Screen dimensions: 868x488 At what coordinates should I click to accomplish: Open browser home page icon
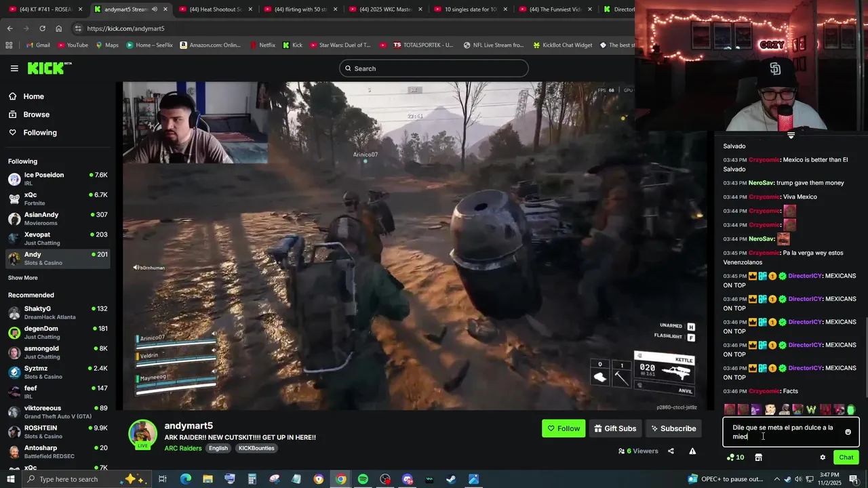[58, 28]
